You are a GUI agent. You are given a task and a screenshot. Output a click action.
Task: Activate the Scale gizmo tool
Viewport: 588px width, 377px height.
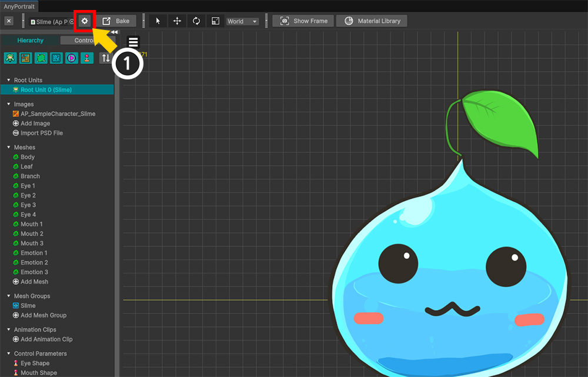pos(216,21)
